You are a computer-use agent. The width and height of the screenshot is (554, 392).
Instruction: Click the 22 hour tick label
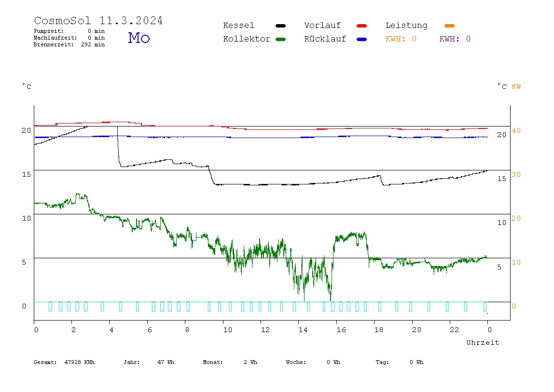[455, 330]
